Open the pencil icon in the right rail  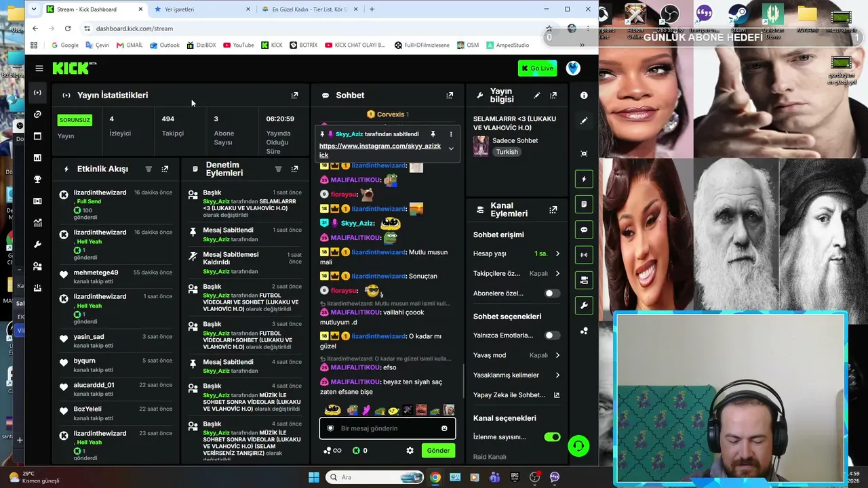click(584, 121)
